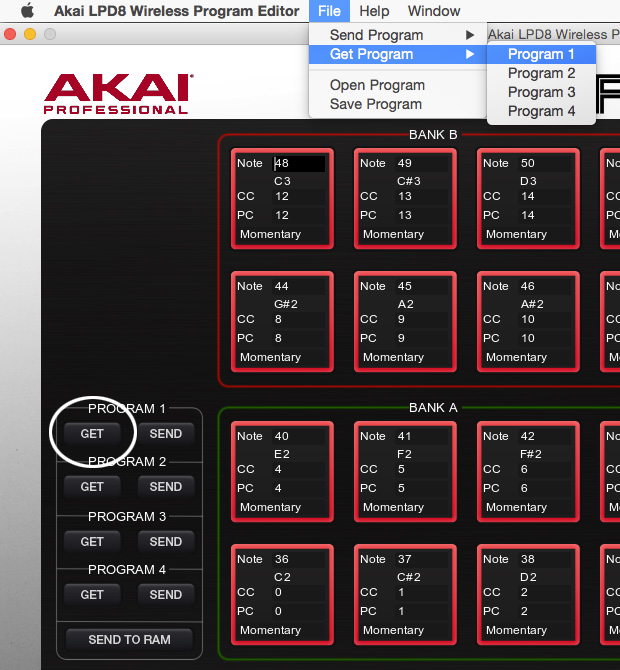
Task: Click GET button for Program 3
Action: 92,542
